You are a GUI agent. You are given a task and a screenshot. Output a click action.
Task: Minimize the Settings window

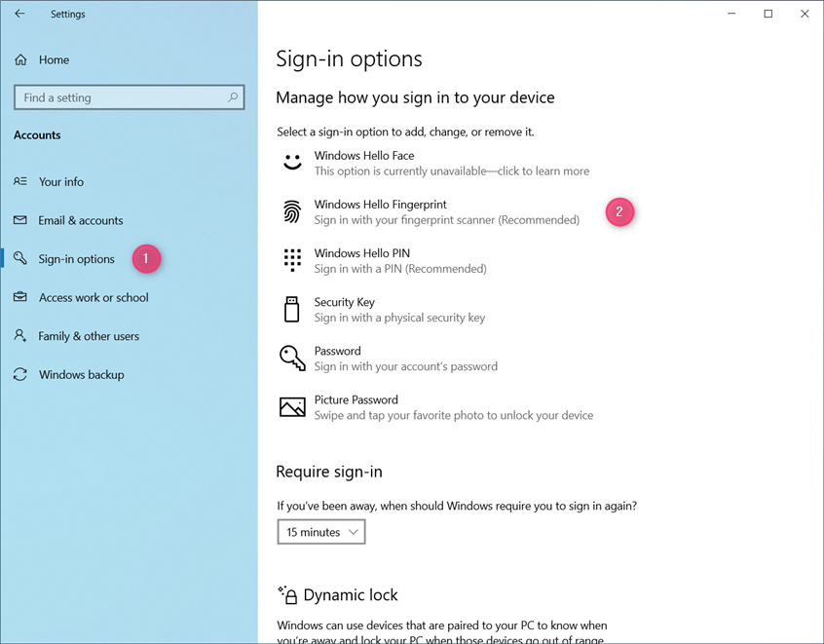[731, 14]
